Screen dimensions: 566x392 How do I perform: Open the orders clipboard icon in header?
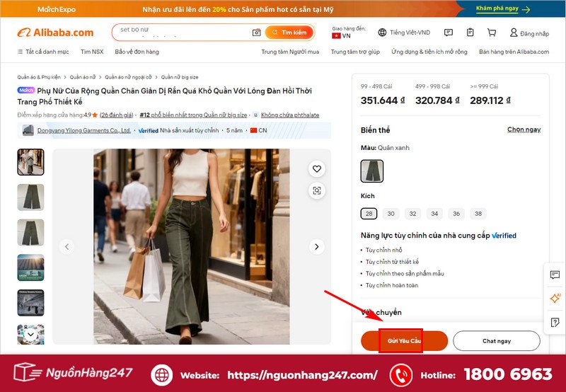(470, 33)
